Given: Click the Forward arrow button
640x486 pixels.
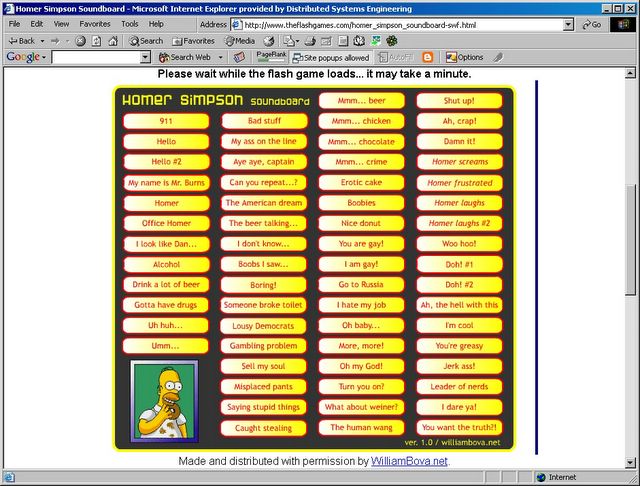Looking at the screenshot, I should pyautogui.click(x=56, y=41).
